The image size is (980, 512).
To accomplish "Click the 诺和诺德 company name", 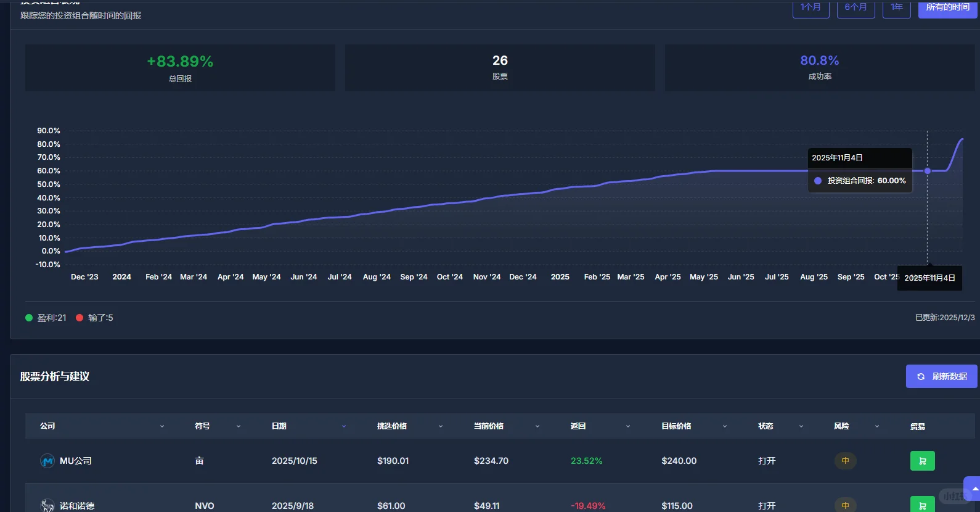I will 77,506.
